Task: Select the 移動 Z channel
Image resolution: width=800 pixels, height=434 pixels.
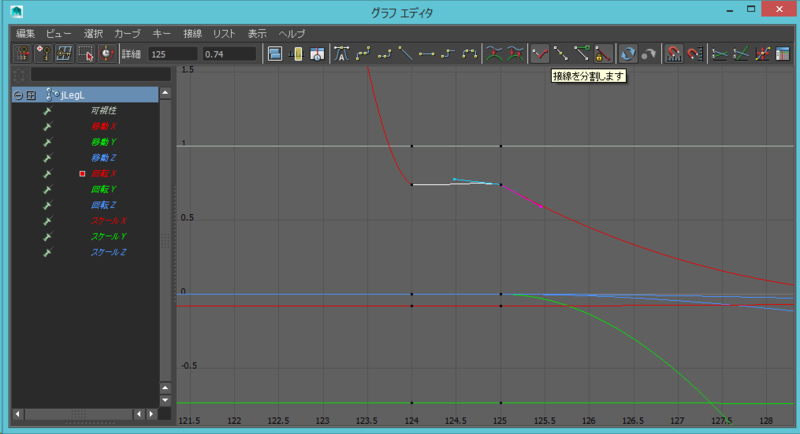Action: point(104,158)
